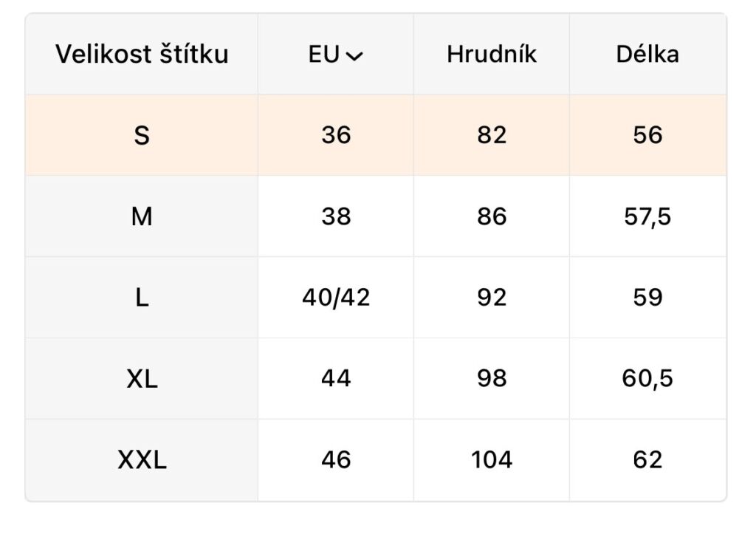
Task: Click EU size 36 cell
Action: (336, 136)
